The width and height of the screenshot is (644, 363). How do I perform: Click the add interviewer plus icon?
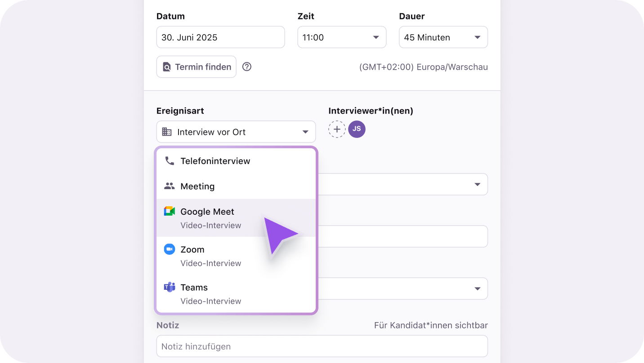[x=337, y=129]
